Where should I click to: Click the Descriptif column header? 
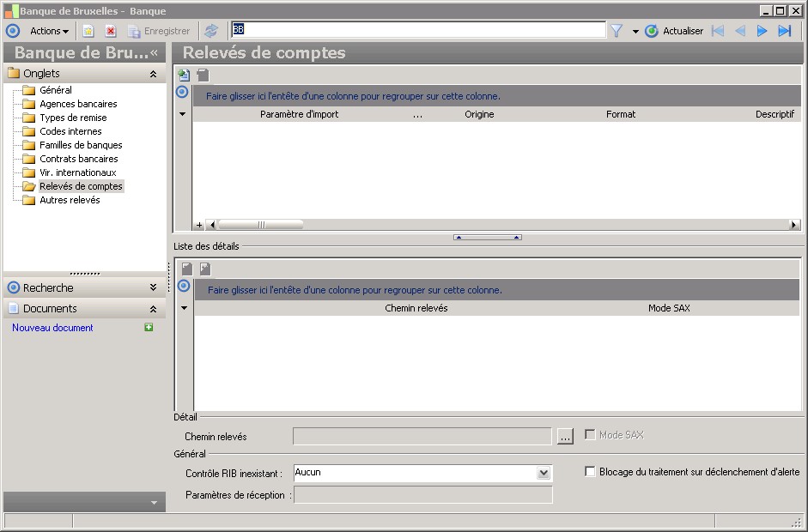(x=775, y=114)
